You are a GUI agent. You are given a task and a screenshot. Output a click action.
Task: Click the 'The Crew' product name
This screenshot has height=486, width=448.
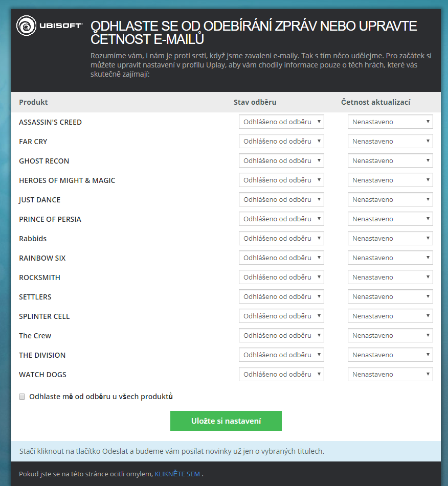pos(35,336)
